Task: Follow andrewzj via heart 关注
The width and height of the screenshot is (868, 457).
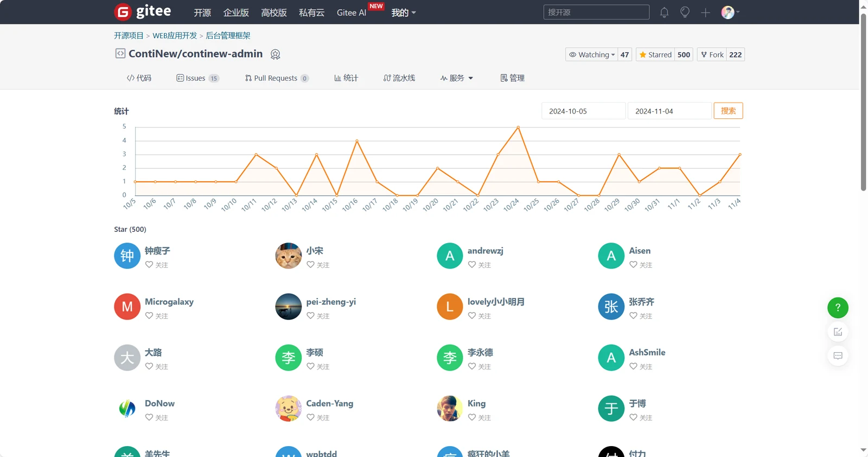Action: coord(480,265)
